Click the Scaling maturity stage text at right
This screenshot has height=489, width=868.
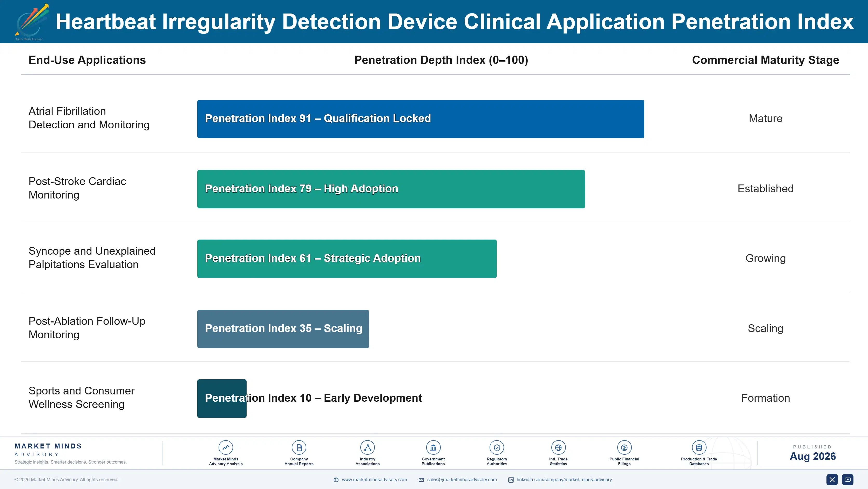click(x=765, y=328)
